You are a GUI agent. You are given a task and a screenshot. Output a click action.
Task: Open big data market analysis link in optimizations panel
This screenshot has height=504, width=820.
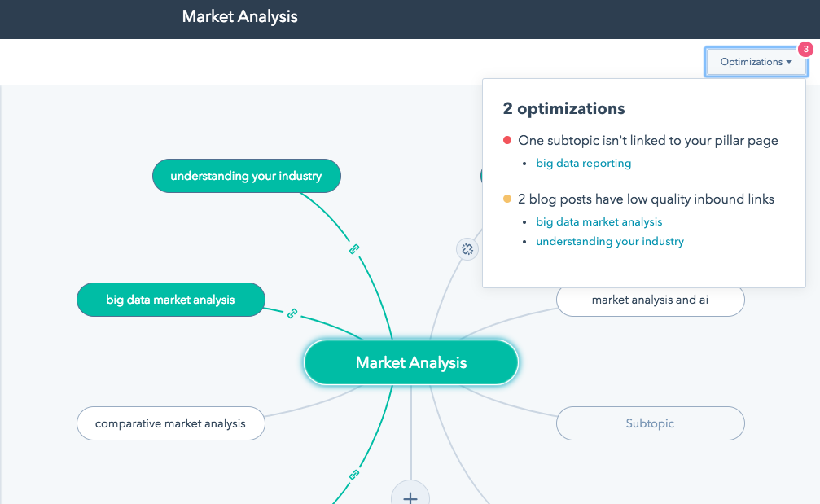(x=599, y=221)
